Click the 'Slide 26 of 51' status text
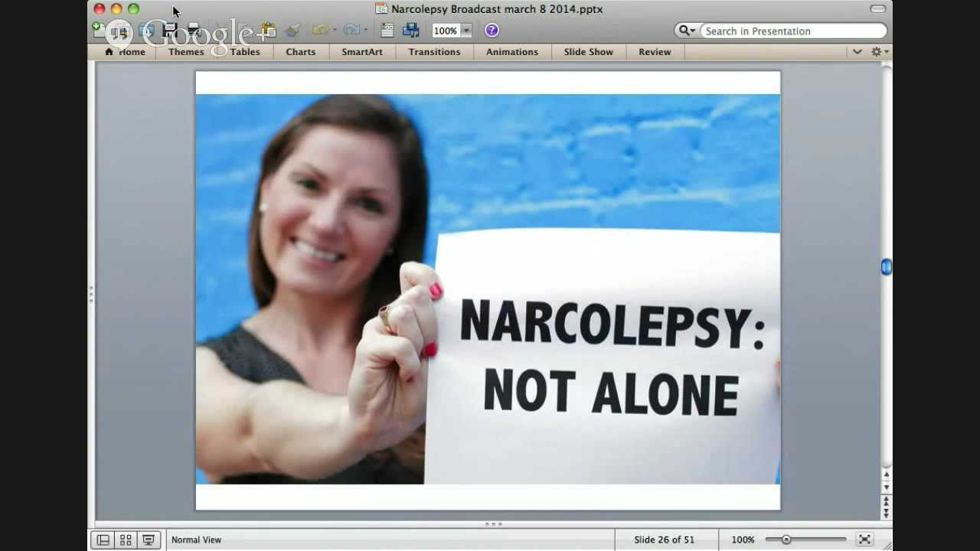Image resolution: width=980 pixels, height=551 pixels. [664, 540]
